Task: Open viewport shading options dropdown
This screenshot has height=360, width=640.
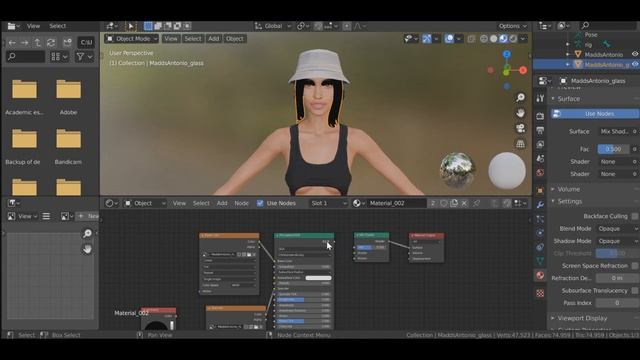Action: (x=523, y=39)
